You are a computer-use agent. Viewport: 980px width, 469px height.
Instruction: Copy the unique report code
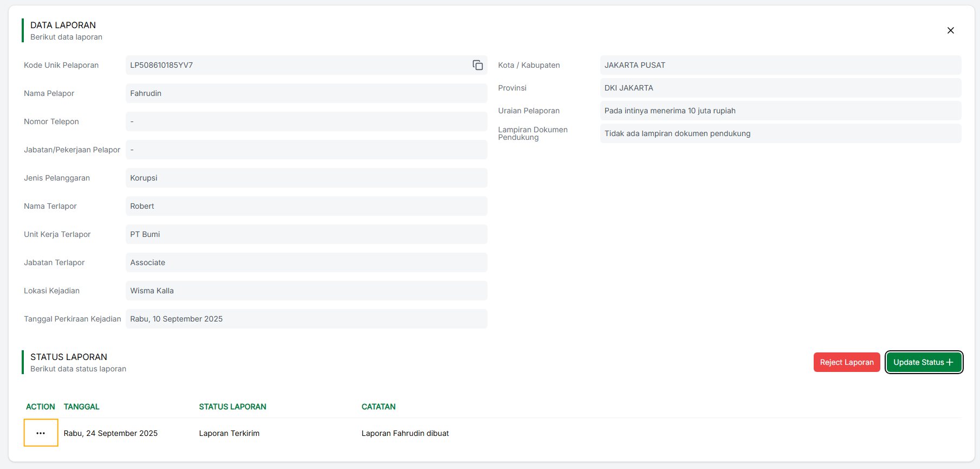tap(477, 65)
